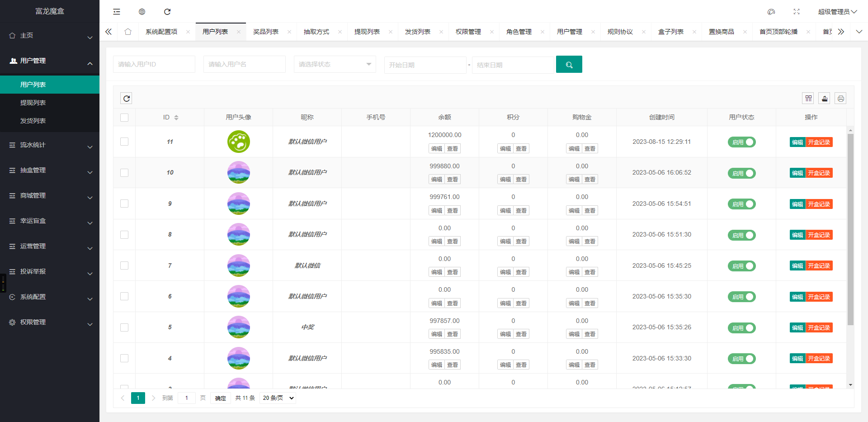Close the 抽取方式 tab
The image size is (868, 422).
pos(340,32)
